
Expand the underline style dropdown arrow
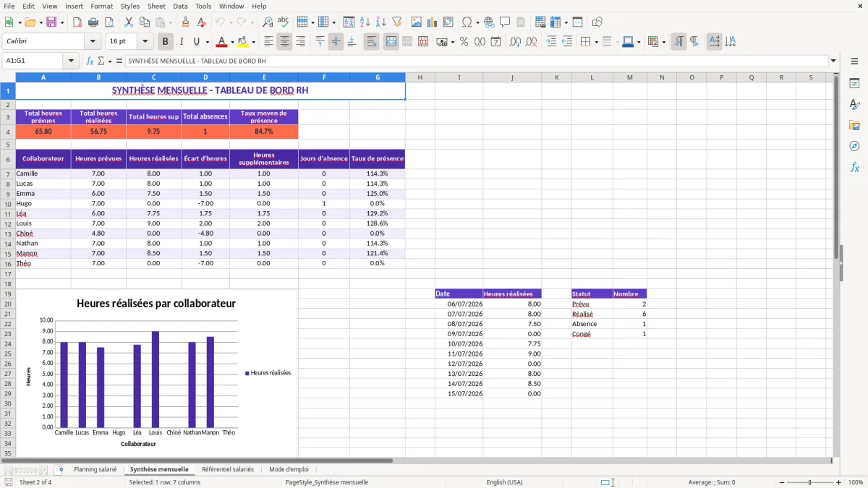point(207,42)
